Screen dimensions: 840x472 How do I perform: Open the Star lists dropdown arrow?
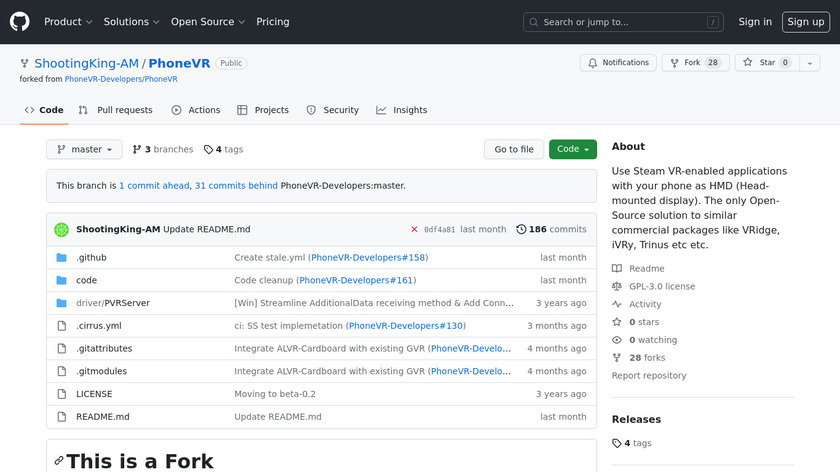tap(808, 62)
